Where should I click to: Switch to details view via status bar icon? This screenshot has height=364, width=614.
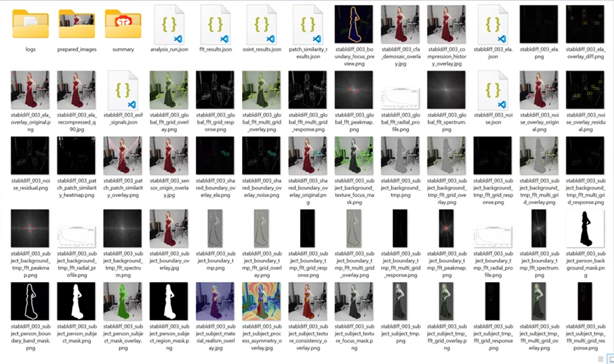601,359
